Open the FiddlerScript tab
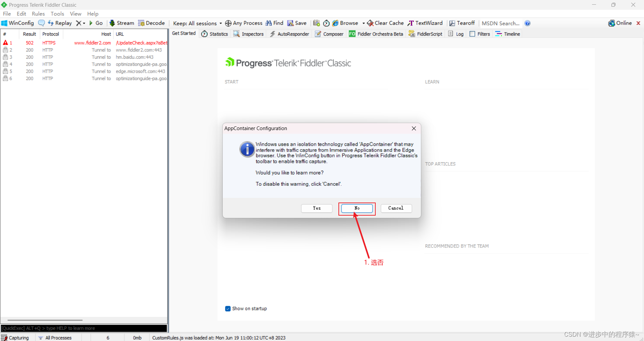This screenshot has height=341, width=644. pos(425,34)
